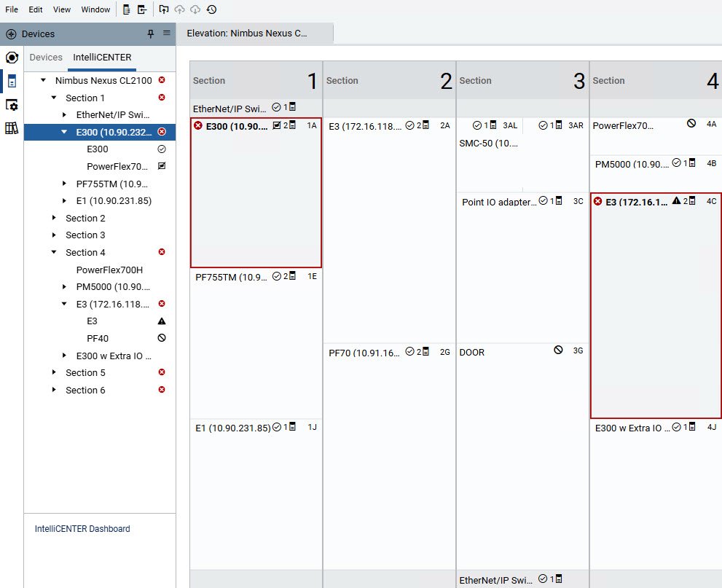The height and width of the screenshot is (588, 722).
Task: Click the history clock icon in toolbar
Action: pyautogui.click(x=211, y=9)
